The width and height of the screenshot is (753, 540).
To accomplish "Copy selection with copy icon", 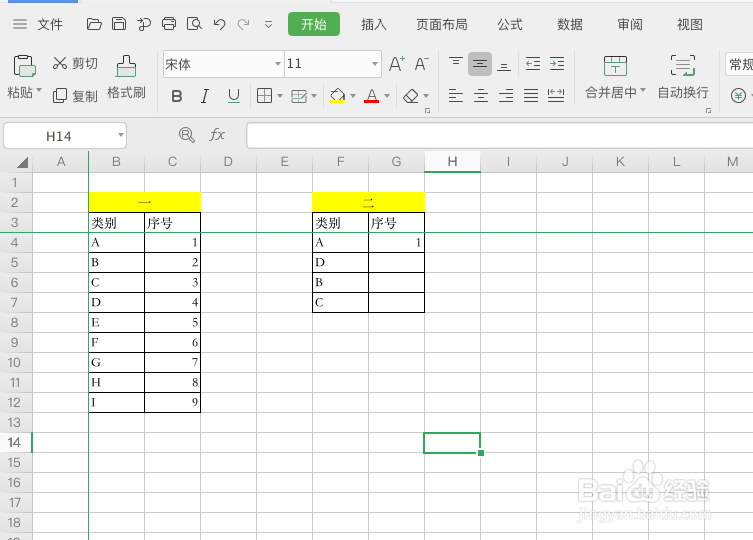I will click(60, 96).
